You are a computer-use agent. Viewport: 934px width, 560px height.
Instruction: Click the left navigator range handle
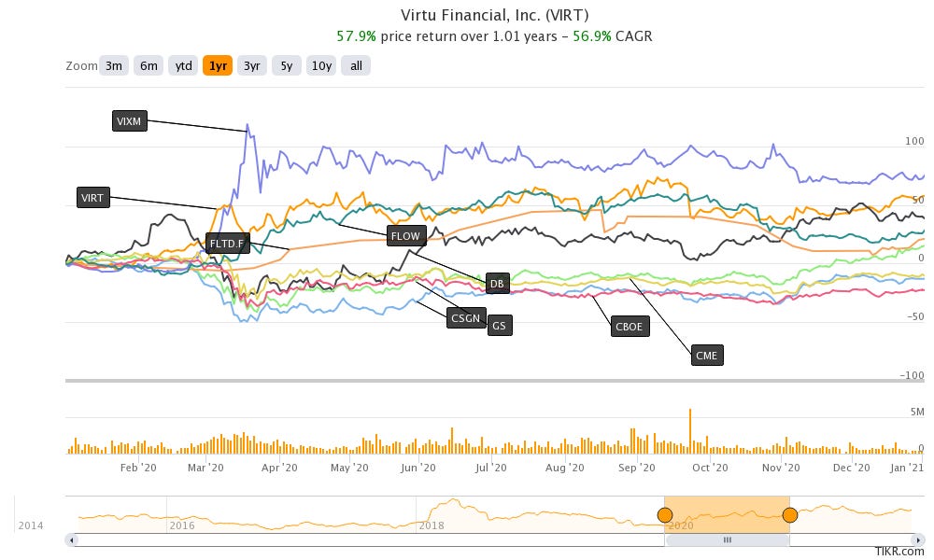point(665,515)
